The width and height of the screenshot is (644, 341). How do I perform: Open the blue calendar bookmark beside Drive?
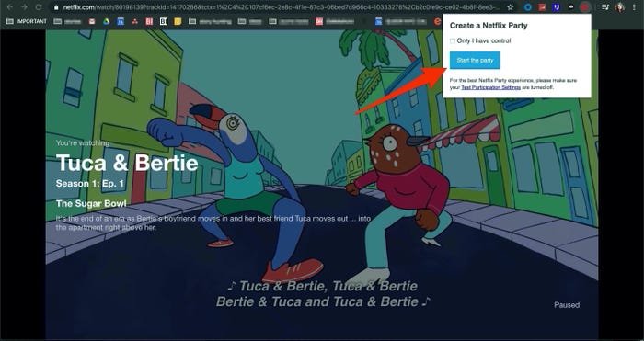[x=121, y=21]
